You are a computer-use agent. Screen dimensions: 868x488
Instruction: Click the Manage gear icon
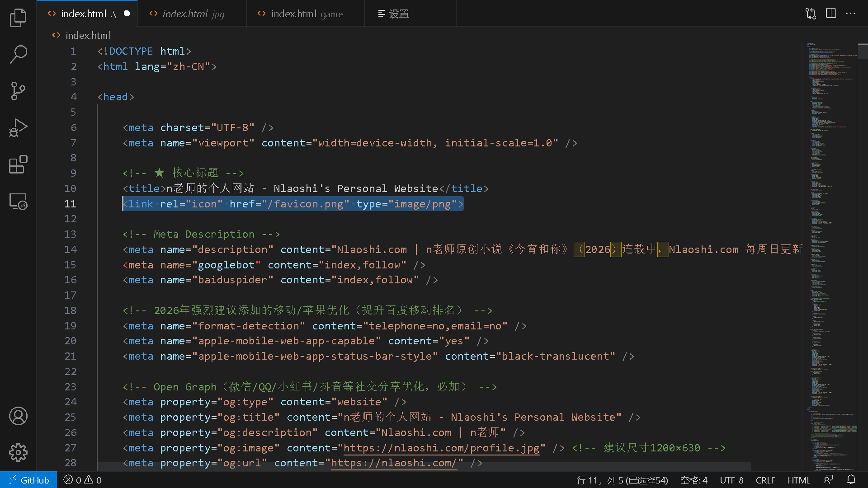18,452
